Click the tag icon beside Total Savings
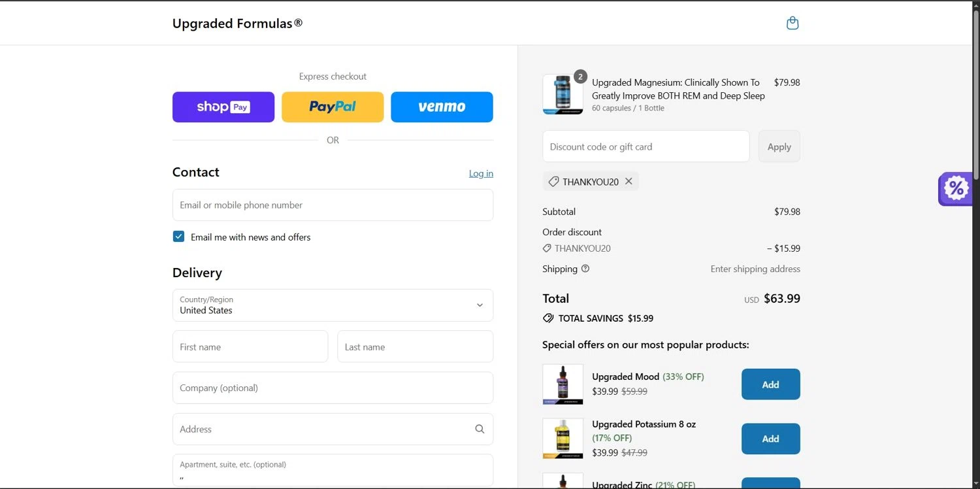 (x=548, y=318)
